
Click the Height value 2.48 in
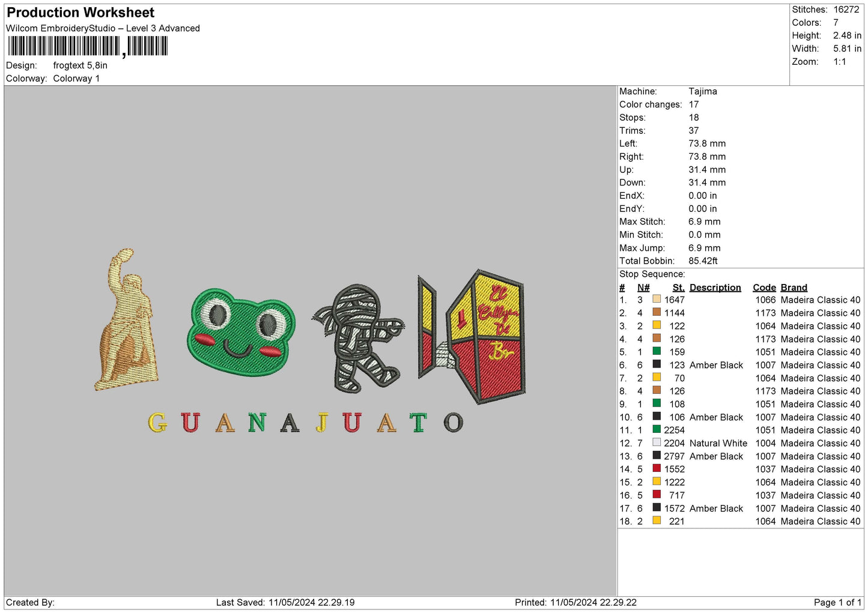[847, 35]
